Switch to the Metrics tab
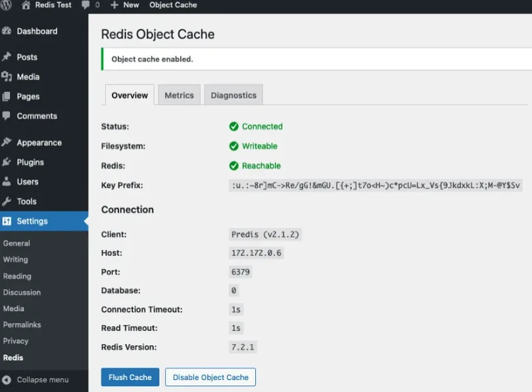The width and height of the screenshot is (532, 392). tap(179, 95)
